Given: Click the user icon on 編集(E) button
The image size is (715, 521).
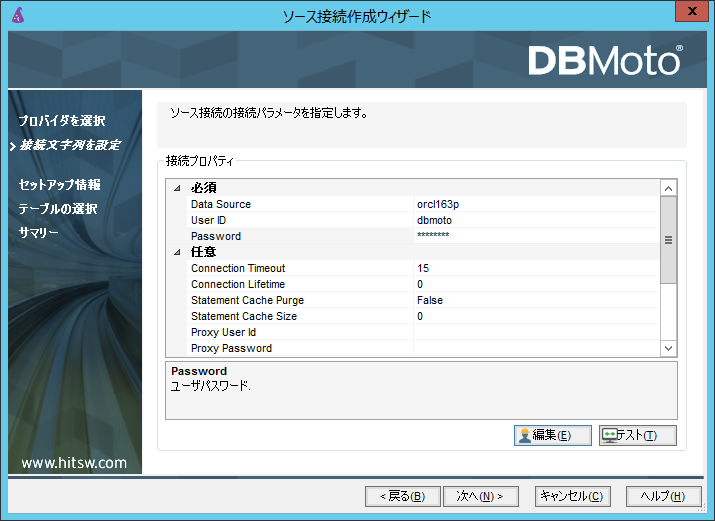Looking at the screenshot, I should [x=525, y=435].
